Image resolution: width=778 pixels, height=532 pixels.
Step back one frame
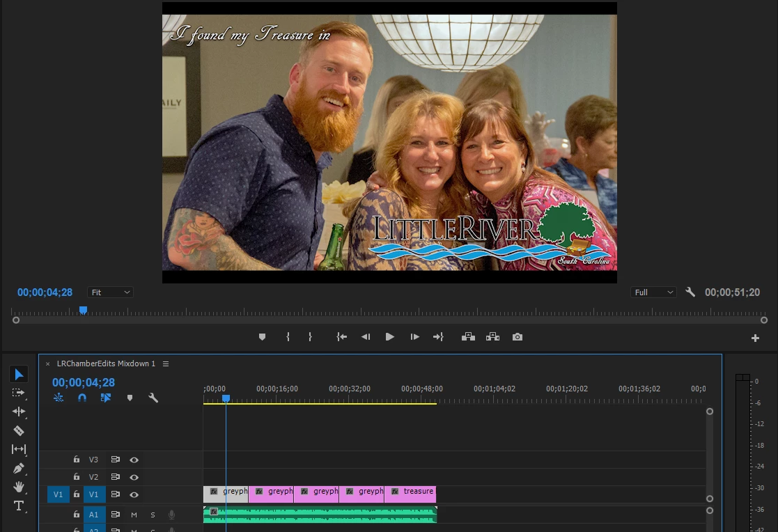[x=366, y=337]
